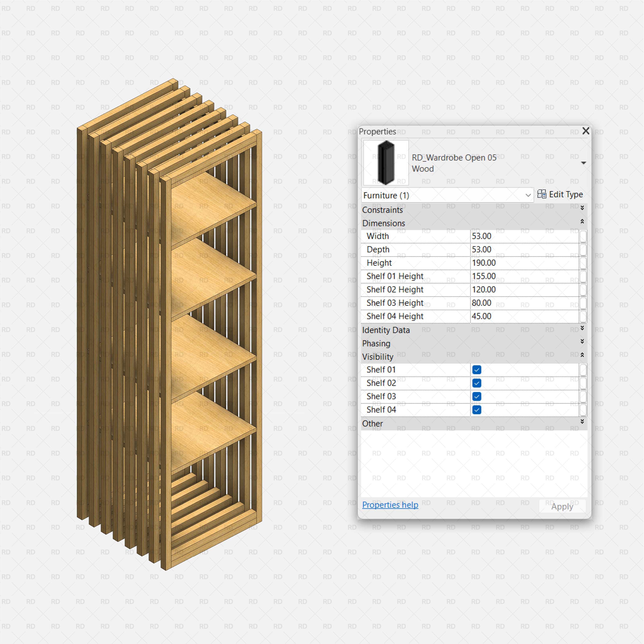Click the Properties title bar
The width and height of the screenshot is (644, 644).
[433, 131]
